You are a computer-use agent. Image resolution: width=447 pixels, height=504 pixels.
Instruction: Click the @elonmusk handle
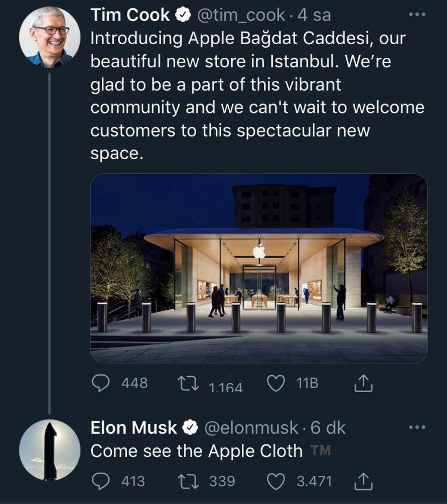click(x=251, y=428)
